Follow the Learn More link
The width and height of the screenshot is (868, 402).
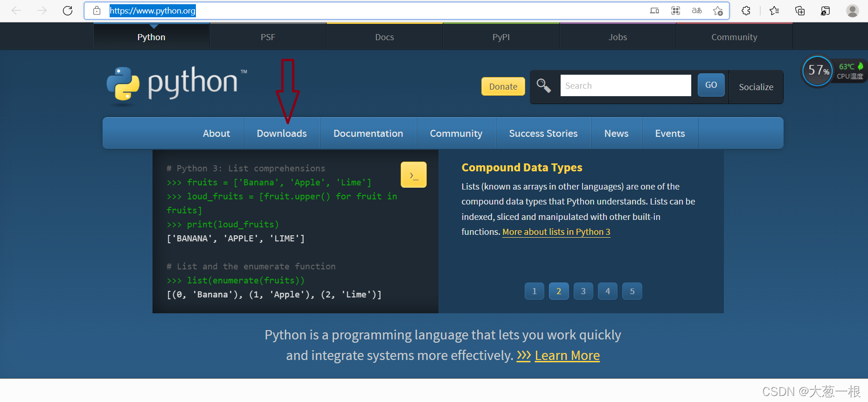pyautogui.click(x=567, y=356)
